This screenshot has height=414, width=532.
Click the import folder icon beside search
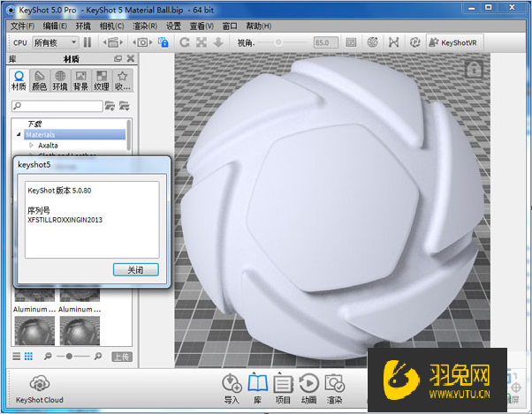tap(125, 106)
